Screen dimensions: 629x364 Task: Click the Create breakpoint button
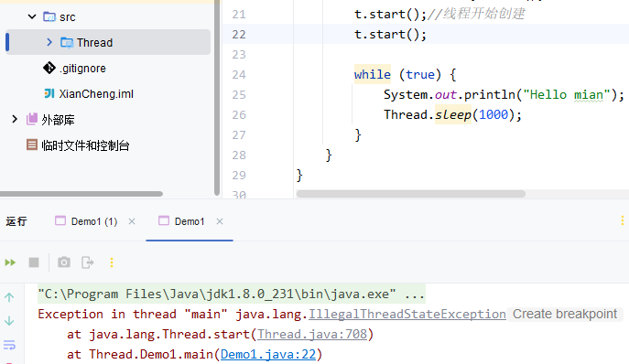(565, 314)
